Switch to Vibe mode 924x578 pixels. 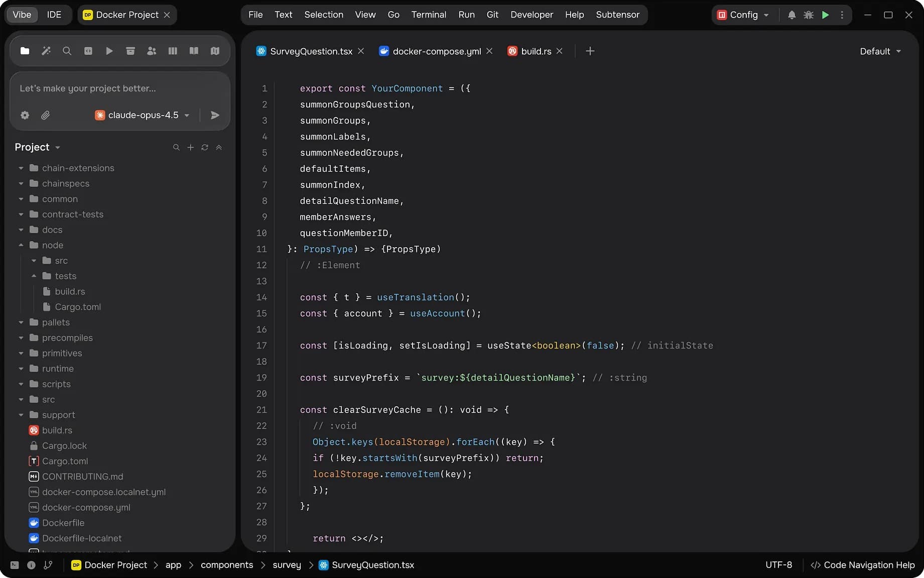click(22, 15)
